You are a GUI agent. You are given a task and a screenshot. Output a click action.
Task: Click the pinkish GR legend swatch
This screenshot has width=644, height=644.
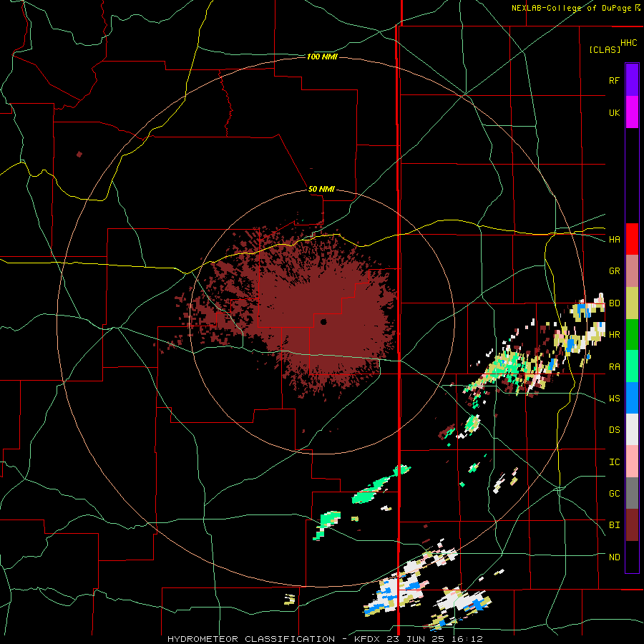coord(632,271)
